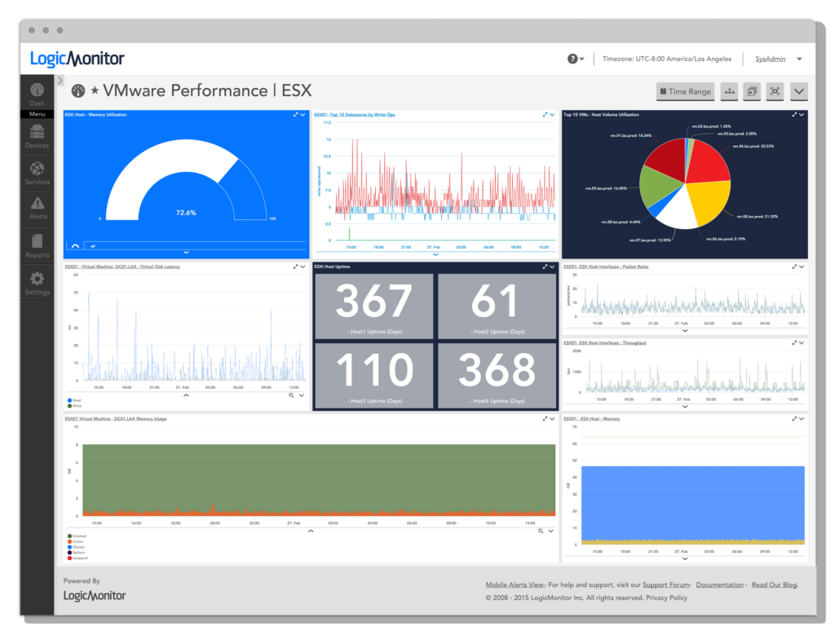
Task: Expand bottom chevron under Packet Rates graph
Action: tap(685, 330)
